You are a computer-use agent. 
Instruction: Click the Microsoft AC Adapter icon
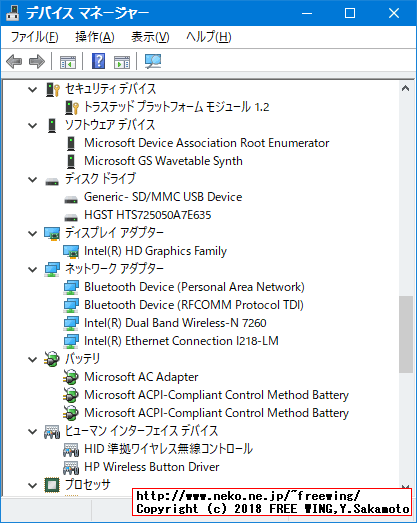pyautogui.click(x=71, y=377)
